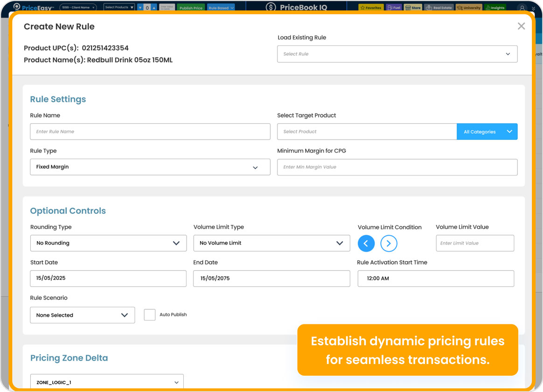Enable the Auto Publish checkbox

(x=150, y=315)
